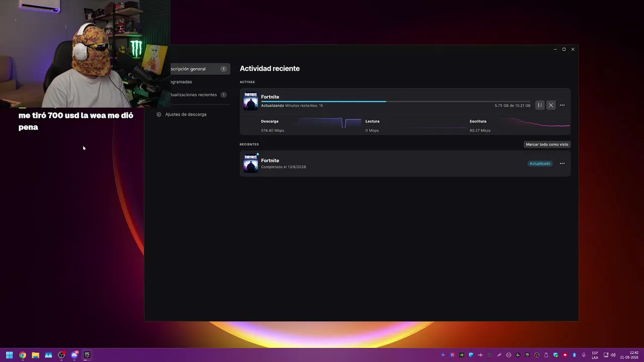The image size is (644, 362).
Task: Click the taskbar clock showing 22:42
Action: [629, 355]
